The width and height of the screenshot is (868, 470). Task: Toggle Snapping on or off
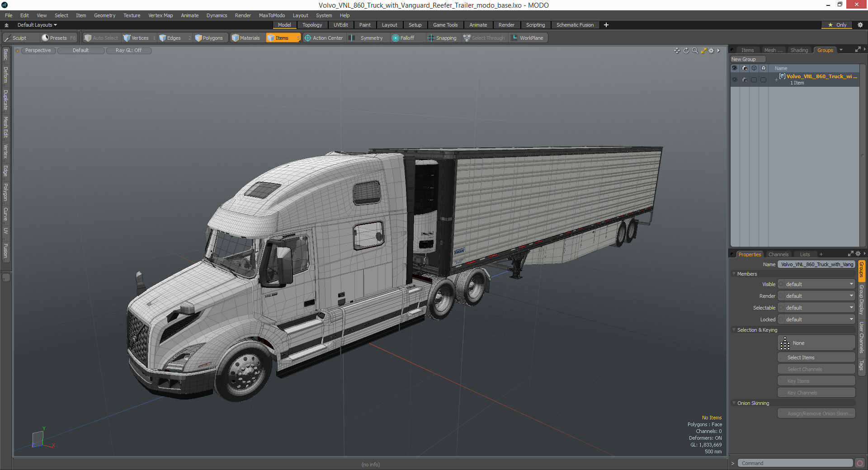[x=442, y=38]
